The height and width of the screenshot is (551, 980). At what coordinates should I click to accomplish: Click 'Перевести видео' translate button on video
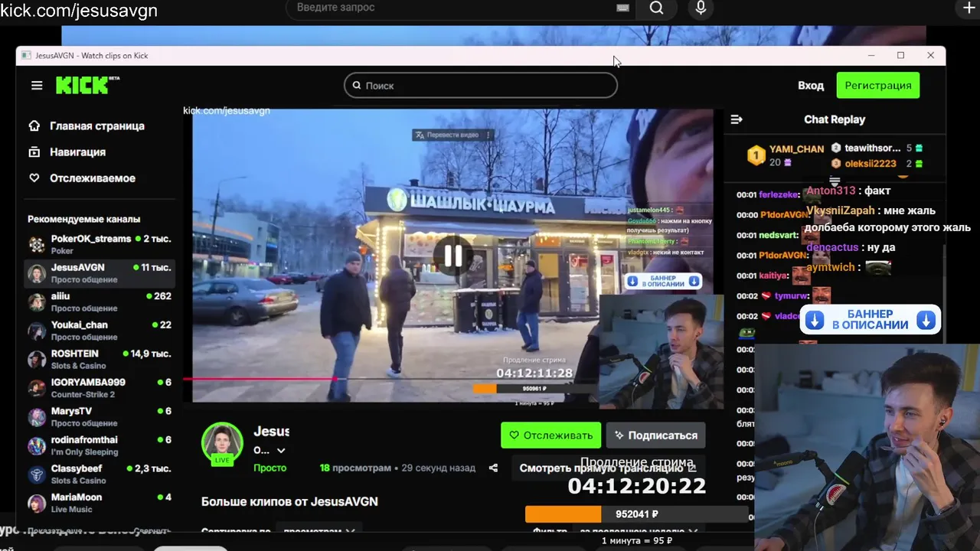click(447, 135)
